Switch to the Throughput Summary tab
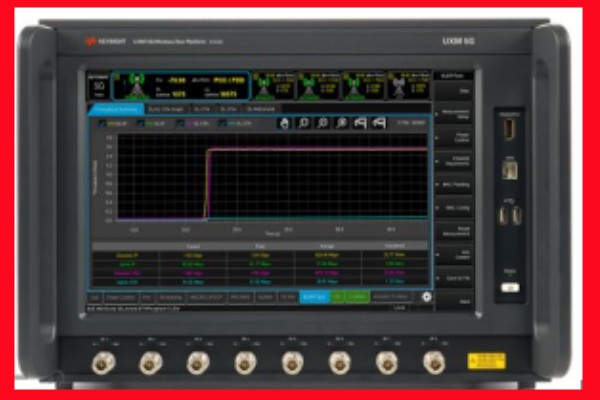 point(118,107)
